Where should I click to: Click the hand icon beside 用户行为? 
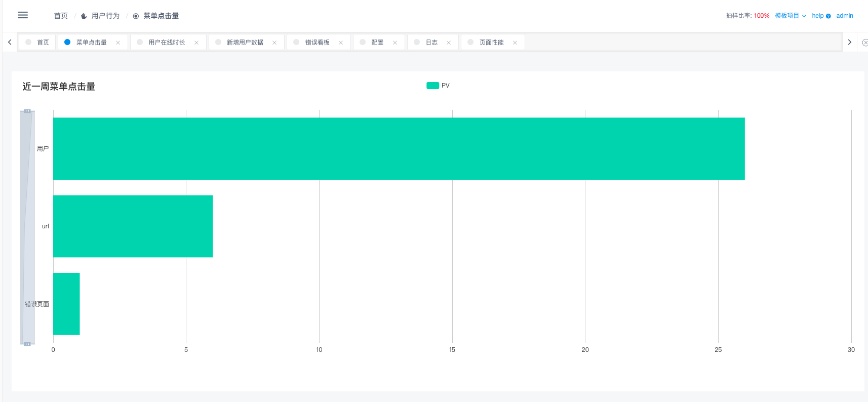point(84,16)
